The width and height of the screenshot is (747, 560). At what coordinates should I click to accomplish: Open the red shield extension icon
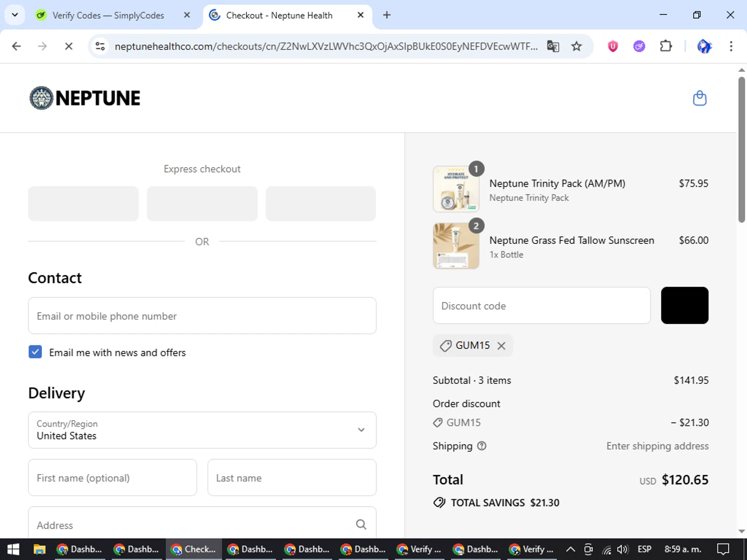tap(613, 46)
